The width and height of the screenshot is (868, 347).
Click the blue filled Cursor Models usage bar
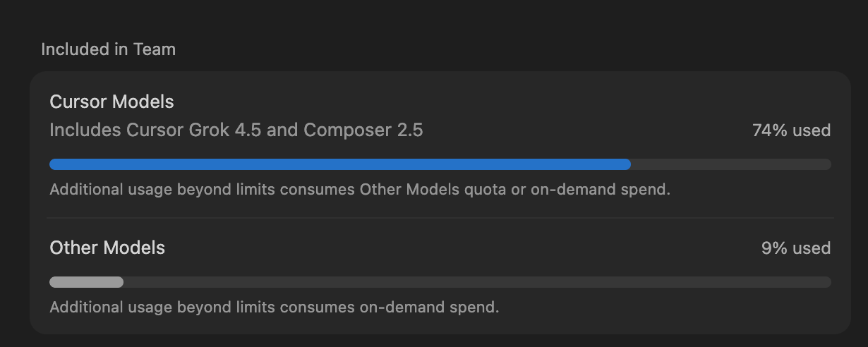[339, 164]
